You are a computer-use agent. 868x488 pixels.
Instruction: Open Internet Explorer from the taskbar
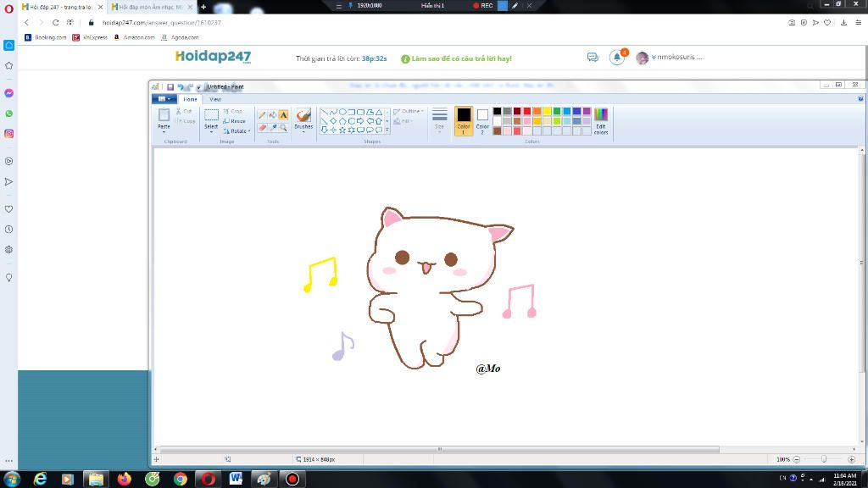41,479
